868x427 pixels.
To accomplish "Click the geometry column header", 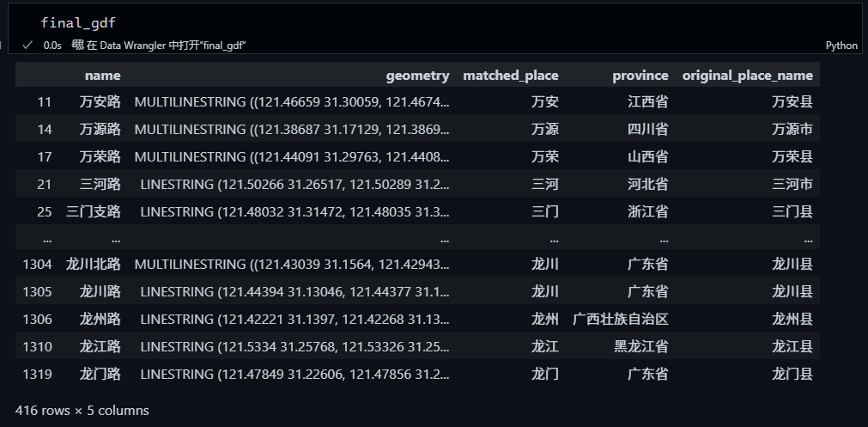I will (417, 76).
